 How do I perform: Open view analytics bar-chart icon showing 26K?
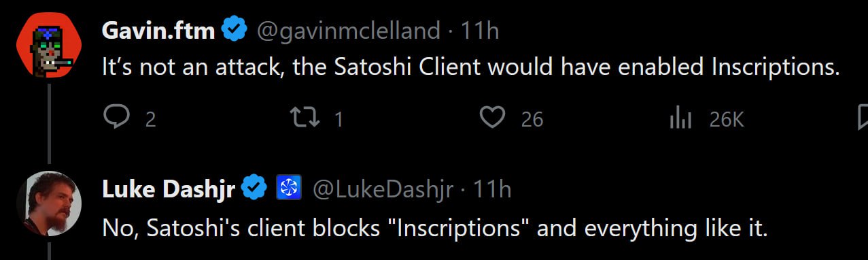click(x=680, y=120)
